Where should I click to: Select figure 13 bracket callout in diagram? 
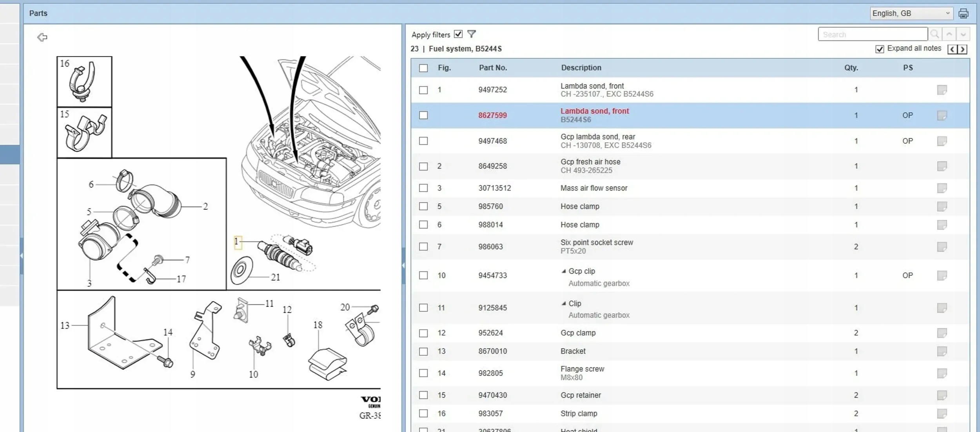(65, 325)
